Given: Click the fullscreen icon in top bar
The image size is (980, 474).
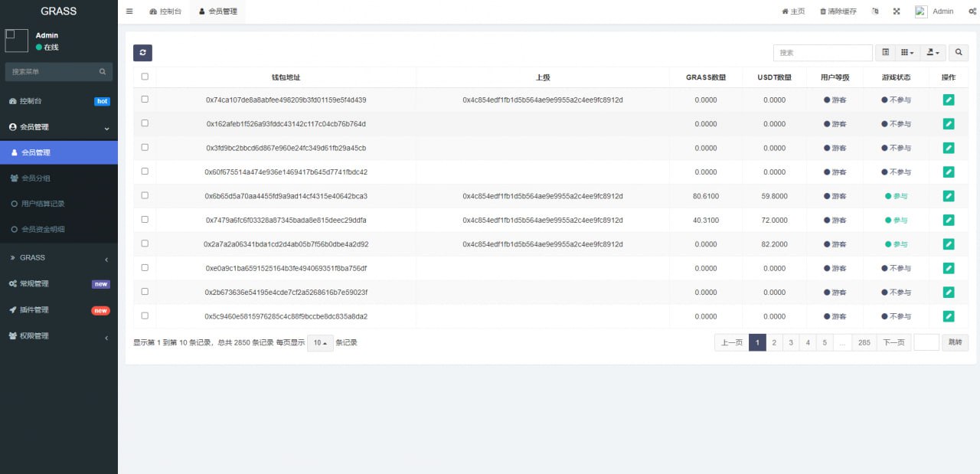Looking at the screenshot, I should click(x=897, y=11).
